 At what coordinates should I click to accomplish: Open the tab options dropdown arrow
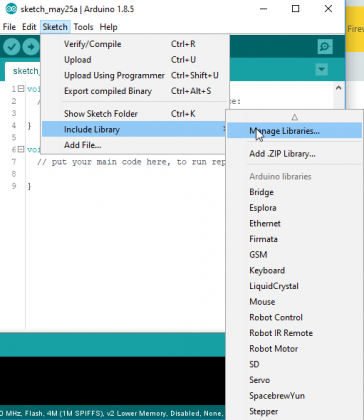[x=321, y=70]
